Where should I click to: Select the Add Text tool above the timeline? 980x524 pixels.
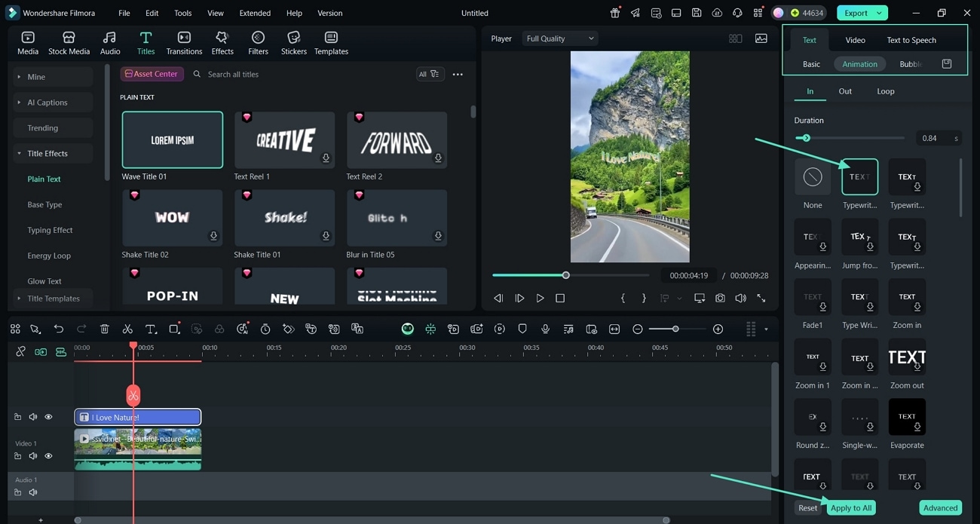click(x=152, y=329)
